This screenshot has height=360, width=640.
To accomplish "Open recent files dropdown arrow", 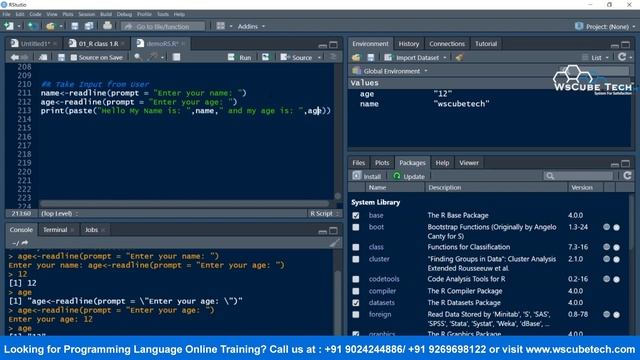I will click(x=60, y=27).
